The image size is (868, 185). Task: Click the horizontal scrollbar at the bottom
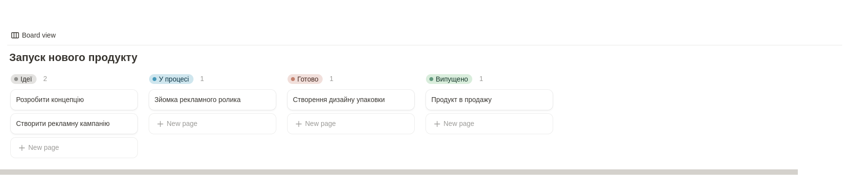point(399,172)
